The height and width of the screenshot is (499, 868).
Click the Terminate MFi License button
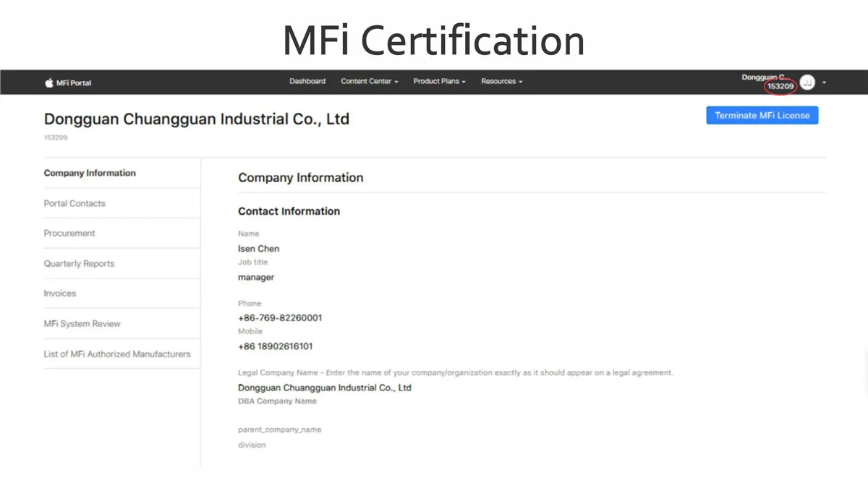click(x=762, y=115)
